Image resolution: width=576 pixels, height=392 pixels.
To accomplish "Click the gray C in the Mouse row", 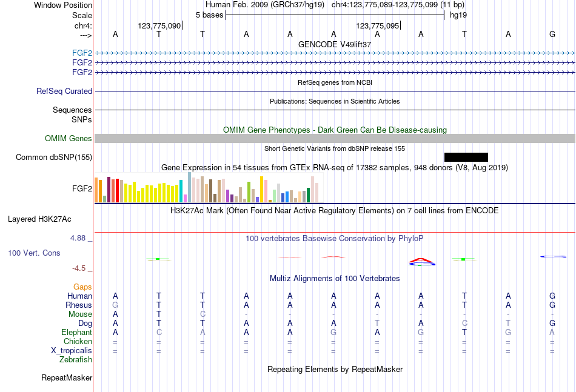I will (x=203, y=314).
